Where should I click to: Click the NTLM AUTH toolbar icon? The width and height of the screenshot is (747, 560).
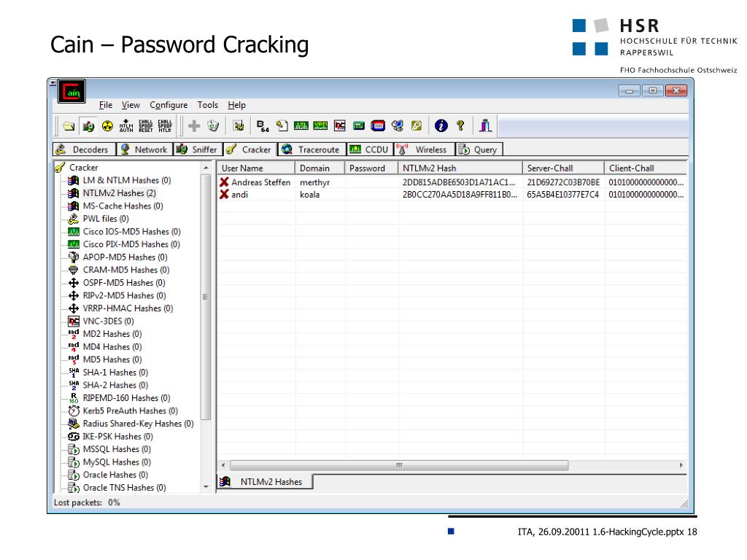(126, 125)
